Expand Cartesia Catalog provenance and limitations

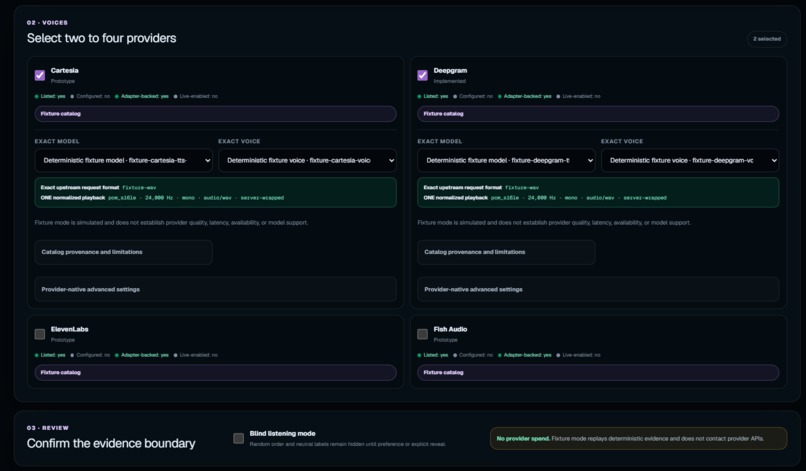(123, 252)
